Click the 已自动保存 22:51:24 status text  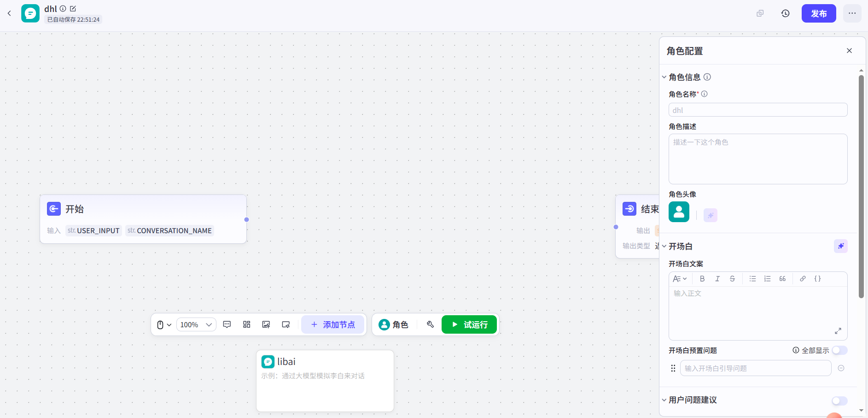coord(73,20)
